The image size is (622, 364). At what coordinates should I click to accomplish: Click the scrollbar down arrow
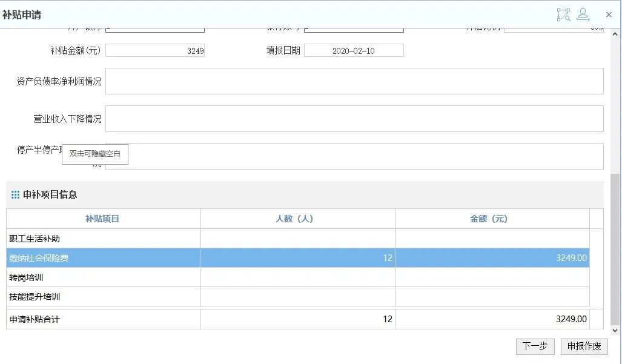click(615, 331)
